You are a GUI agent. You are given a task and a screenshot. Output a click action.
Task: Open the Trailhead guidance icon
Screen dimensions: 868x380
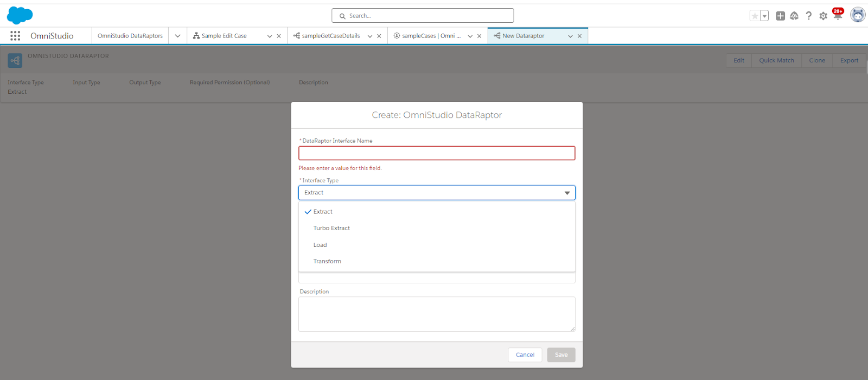794,16
